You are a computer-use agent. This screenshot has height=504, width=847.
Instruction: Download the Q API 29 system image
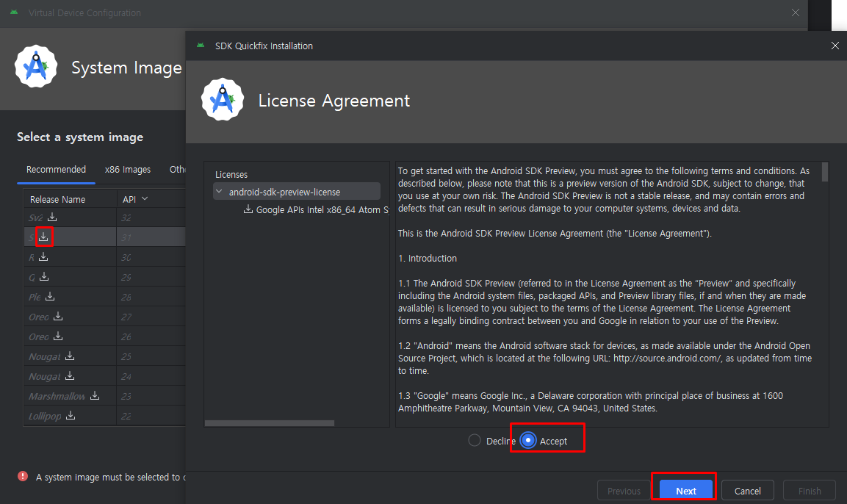tap(44, 276)
